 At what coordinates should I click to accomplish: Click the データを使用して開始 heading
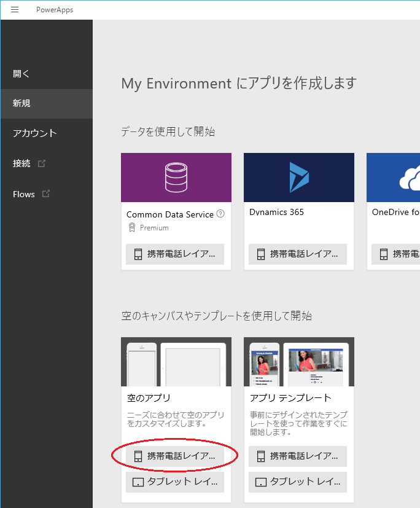click(x=168, y=132)
